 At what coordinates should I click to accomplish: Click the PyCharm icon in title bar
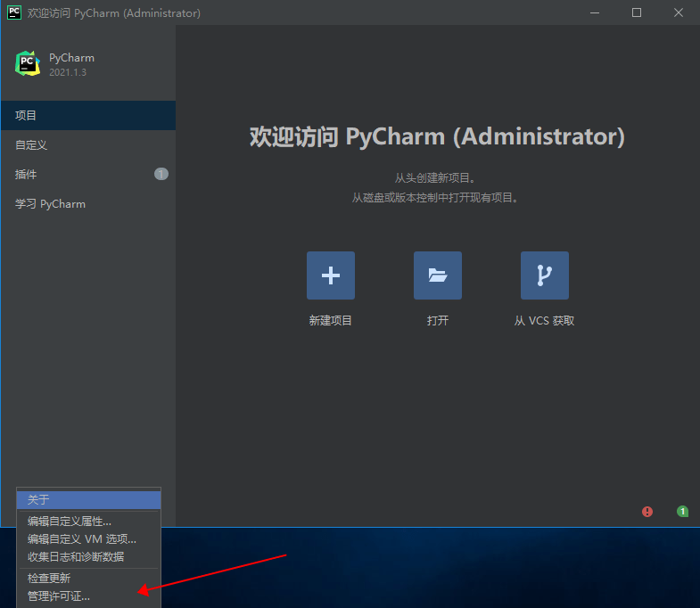point(13,12)
